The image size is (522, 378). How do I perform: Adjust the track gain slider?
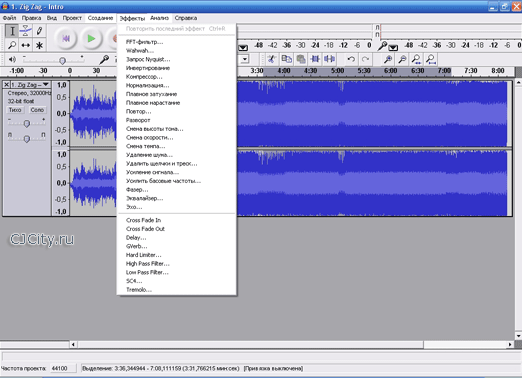tap(27, 123)
